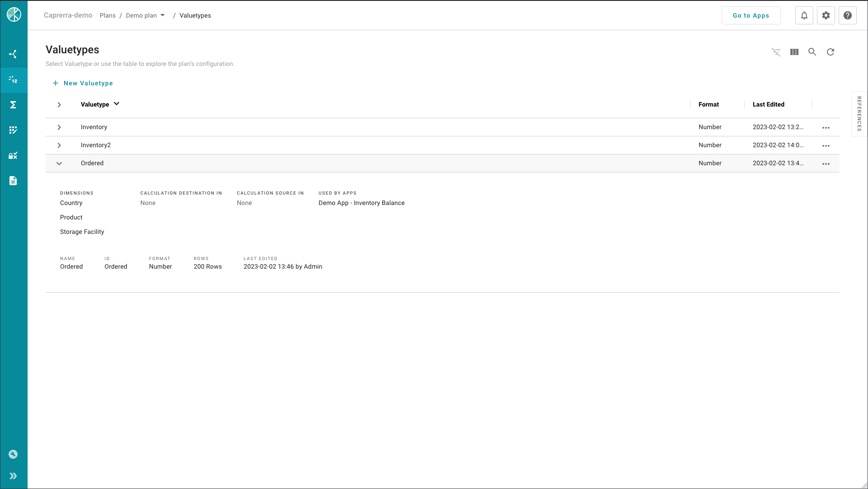The image size is (868, 489).
Task: Select the Sigma calculations icon in sidebar
Action: click(14, 104)
